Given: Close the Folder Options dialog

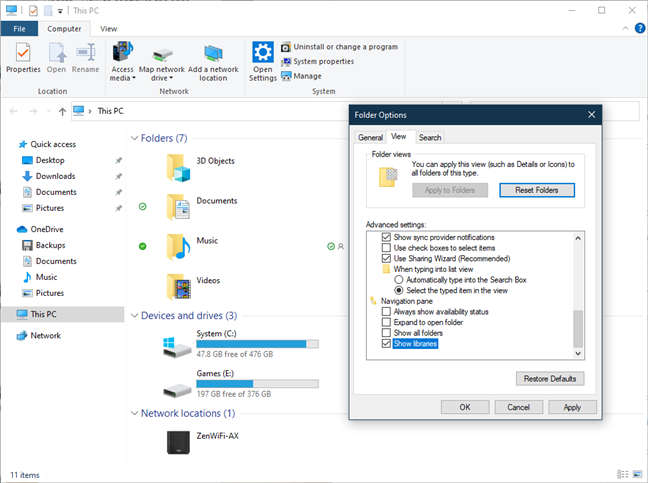Looking at the screenshot, I should pos(591,115).
